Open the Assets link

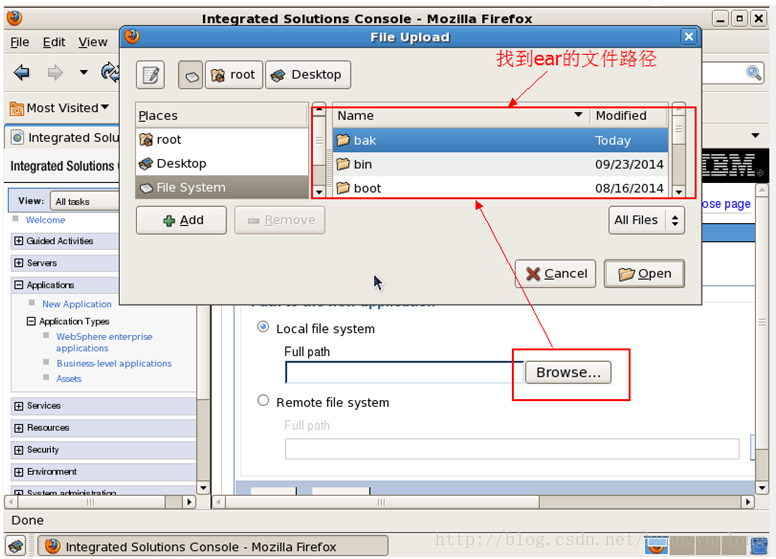coord(68,379)
